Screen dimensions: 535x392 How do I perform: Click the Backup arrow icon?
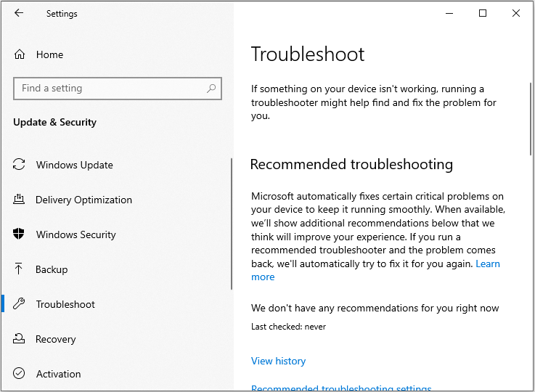20,269
